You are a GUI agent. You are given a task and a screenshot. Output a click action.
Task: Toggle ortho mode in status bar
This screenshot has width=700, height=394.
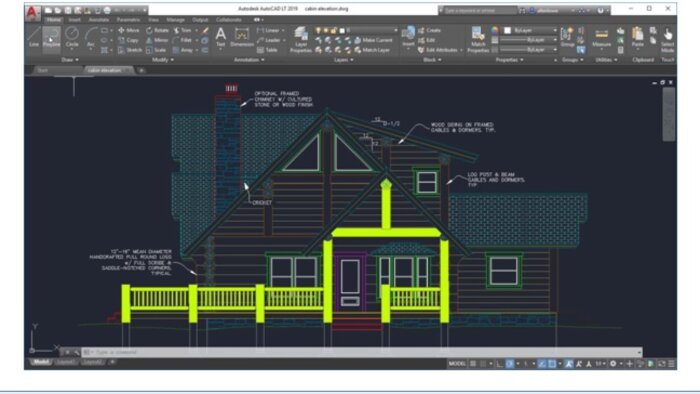[x=499, y=364]
